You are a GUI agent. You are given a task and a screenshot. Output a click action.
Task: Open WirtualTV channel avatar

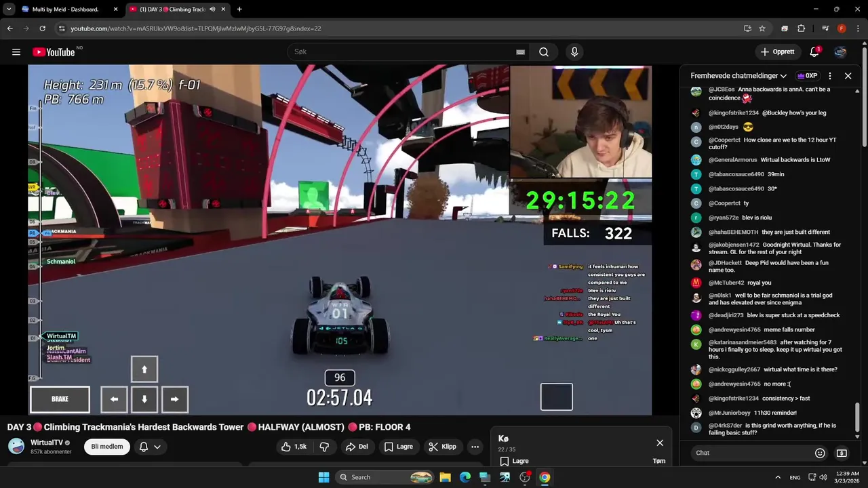pos(16,446)
